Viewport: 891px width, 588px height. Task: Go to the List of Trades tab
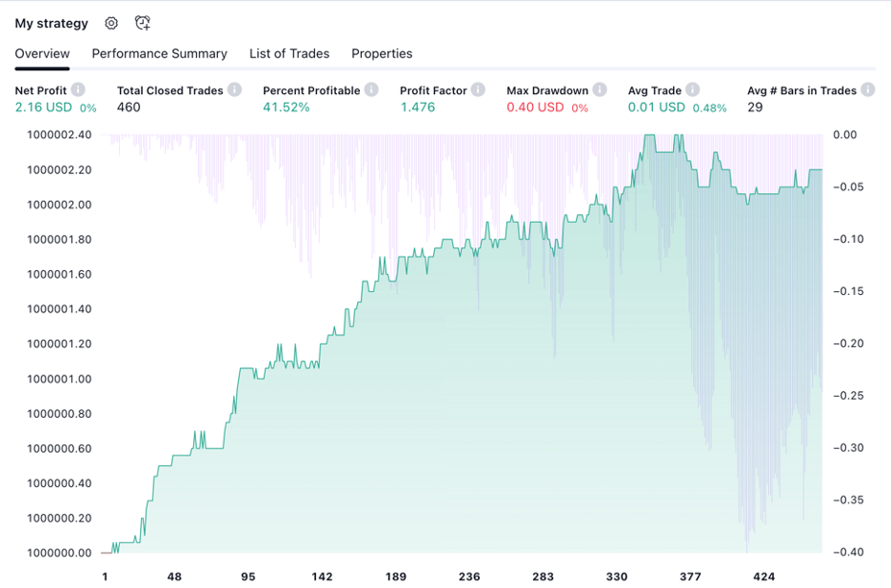pos(289,53)
